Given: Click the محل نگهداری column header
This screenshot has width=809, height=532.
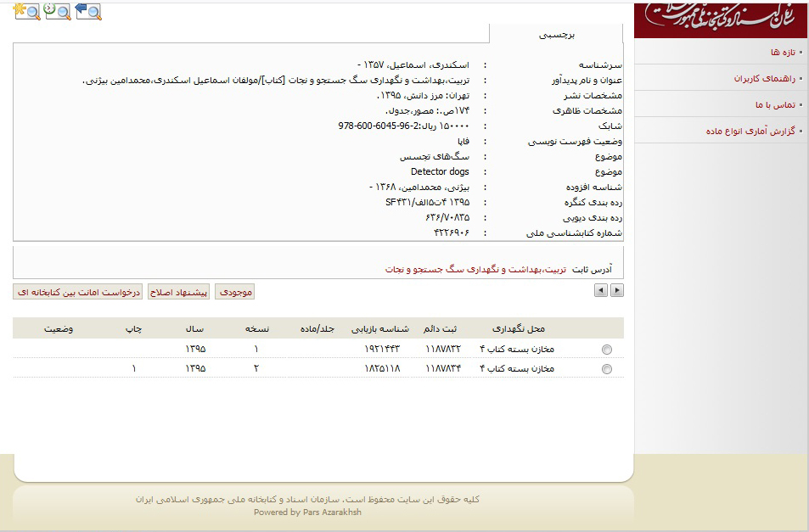Looking at the screenshot, I should 518,329.
